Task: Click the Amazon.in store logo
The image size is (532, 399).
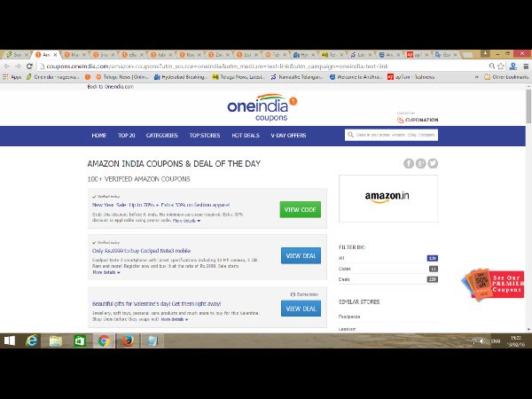Action: tap(387, 196)
